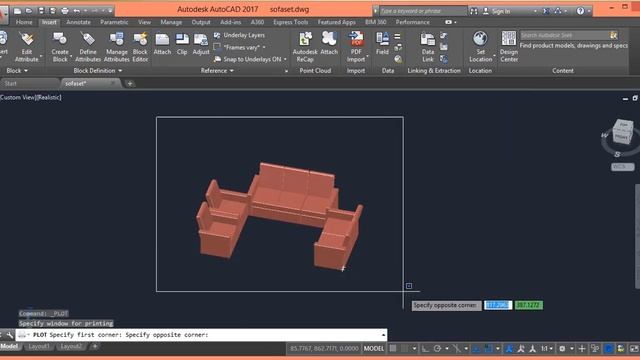This screenshot has width=640, height=360.
Task: Toggle 2D object snap in the status bar
Action: pos(488,349)
